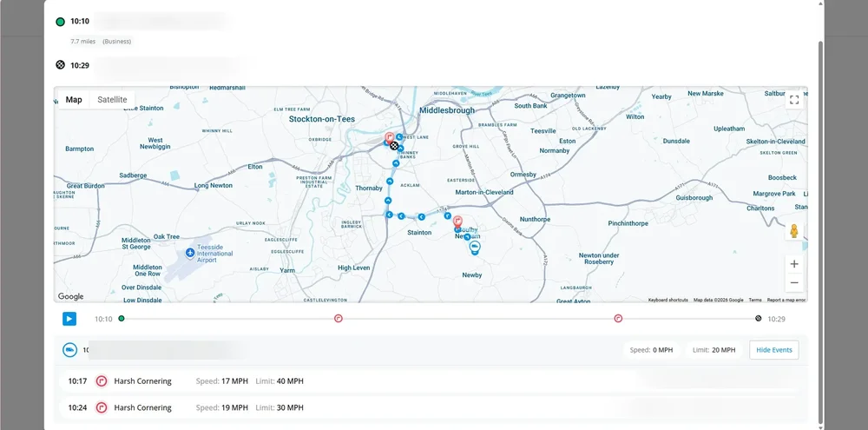868x430 pixels.
Task: Click the checkered trip end icon at 10:29
Action: coord(61,65)
